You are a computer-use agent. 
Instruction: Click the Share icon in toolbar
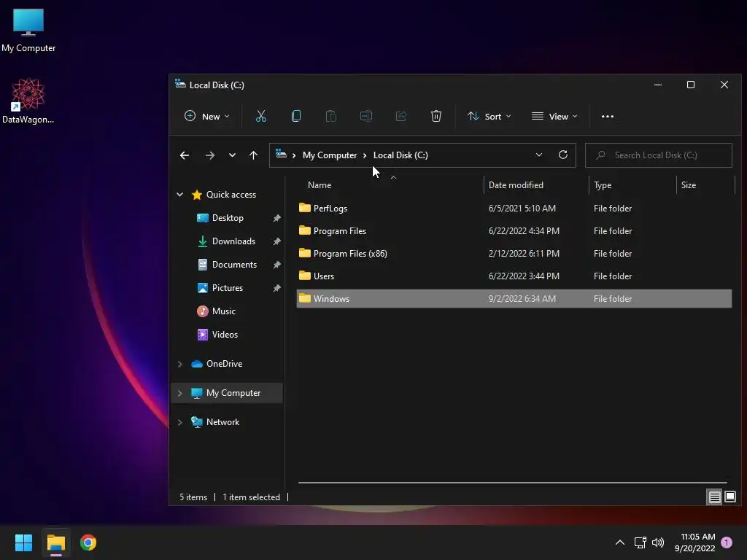click(401, 116)
